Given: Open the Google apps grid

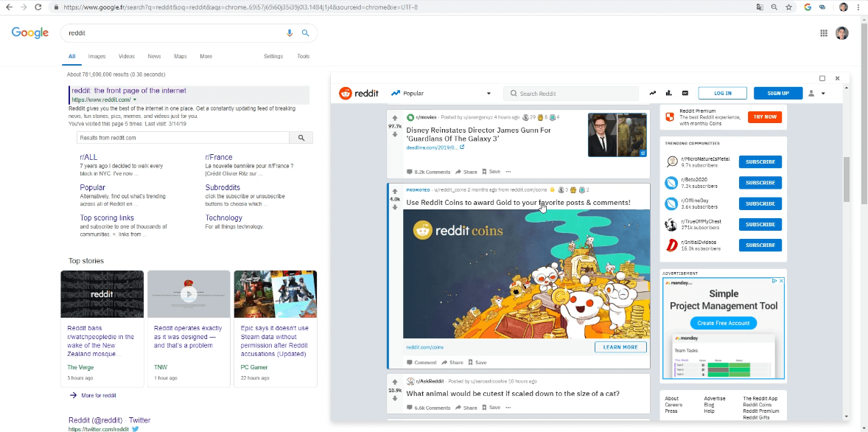Looking at the screenshot, I should 824,33.
